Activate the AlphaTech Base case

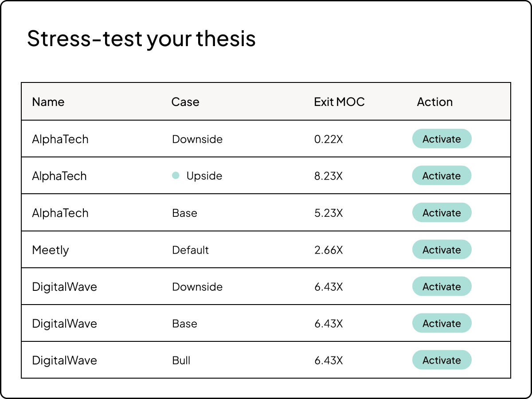pos(442,213)
